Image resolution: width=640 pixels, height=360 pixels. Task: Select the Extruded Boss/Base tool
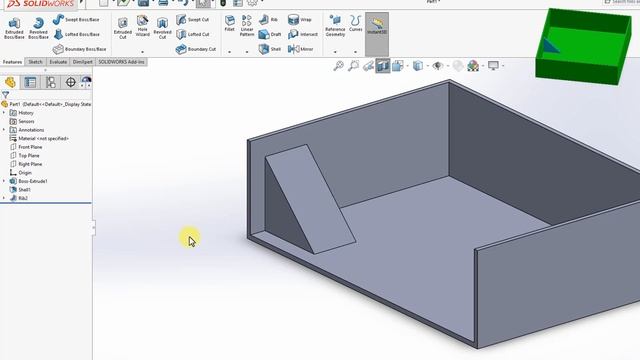(14, 28)
